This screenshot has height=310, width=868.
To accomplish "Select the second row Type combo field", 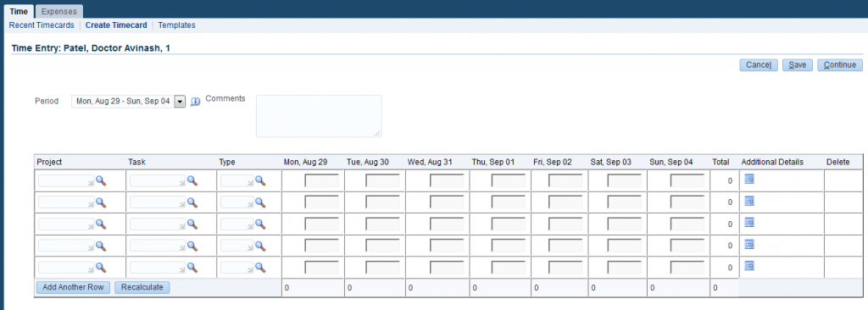I will [x=237, y=202].
